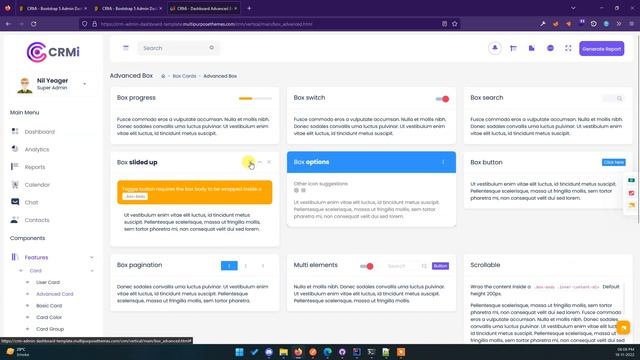
Task: Open the search icon in Box search card
Action: pos(619,98)
